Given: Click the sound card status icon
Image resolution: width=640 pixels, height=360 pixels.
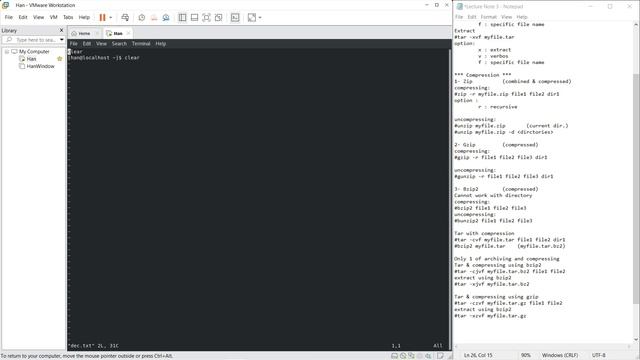Looking at the screenshot, I should tap(428, 356).
